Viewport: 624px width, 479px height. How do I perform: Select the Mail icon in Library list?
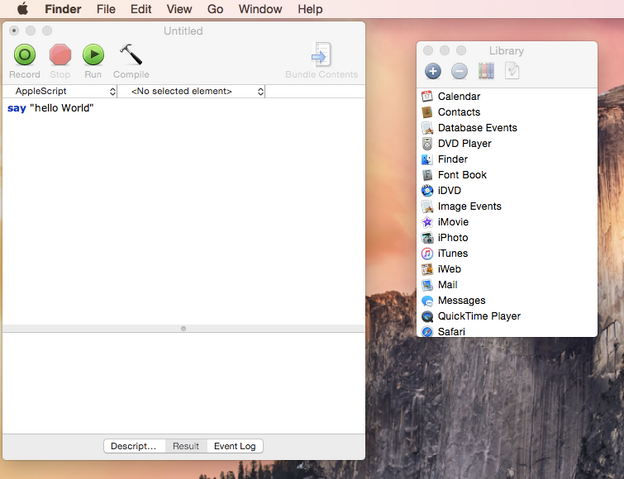click(x=427, y=285)
